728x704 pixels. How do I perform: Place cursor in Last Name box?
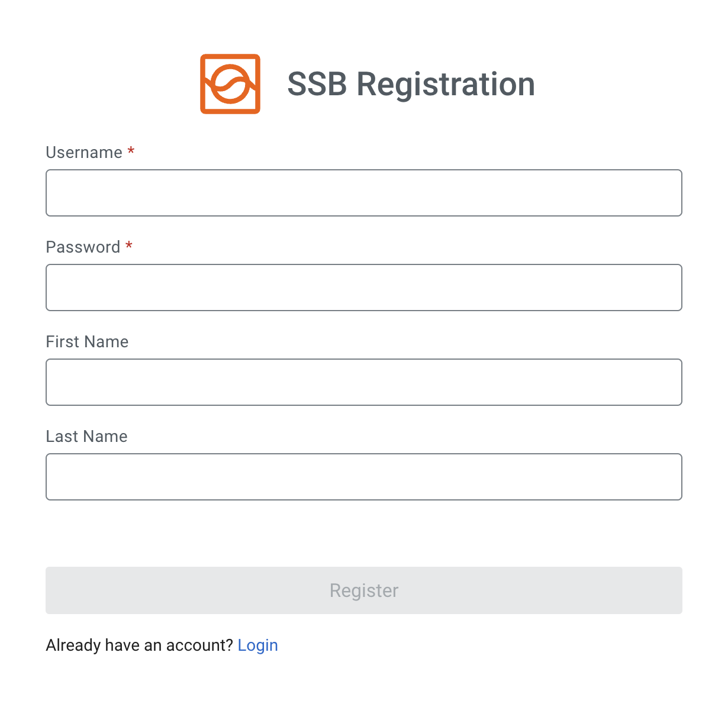[x=364, y=477]
